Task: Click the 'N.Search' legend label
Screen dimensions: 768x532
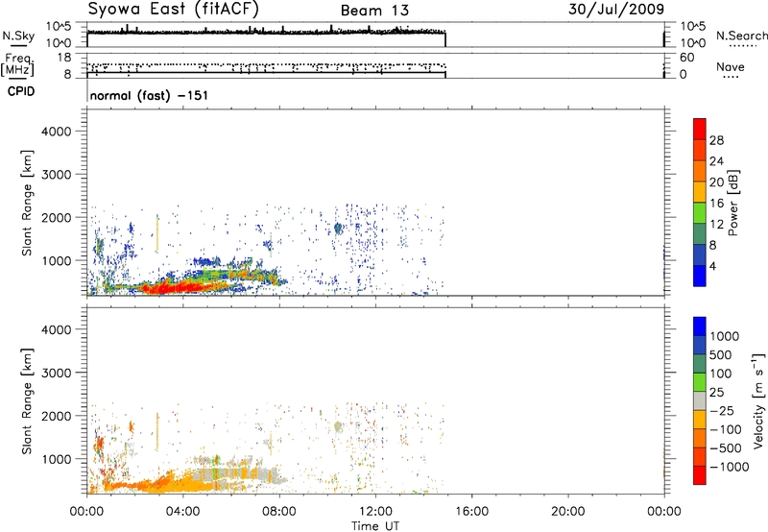Action: point(741,36)
